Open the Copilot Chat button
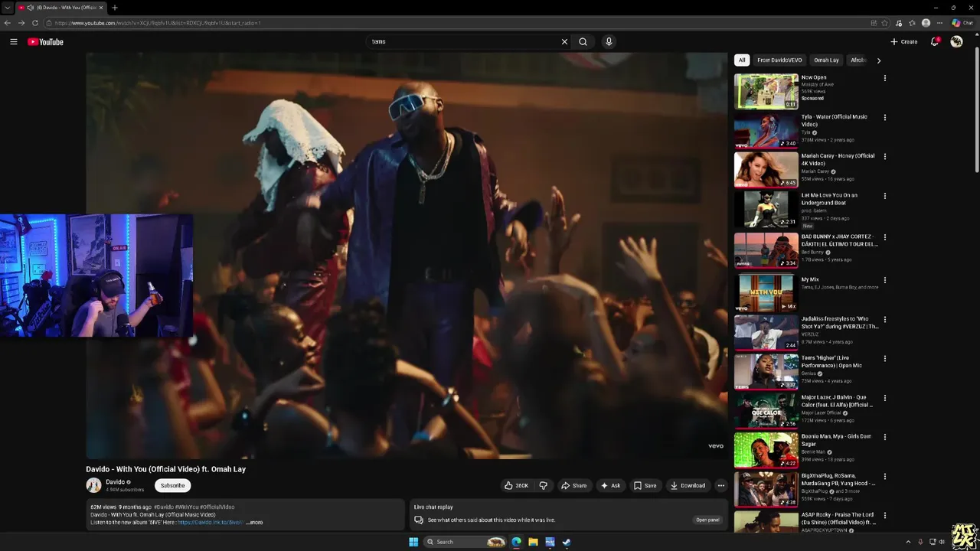This screenshot has height=551, width=980. 962,23
